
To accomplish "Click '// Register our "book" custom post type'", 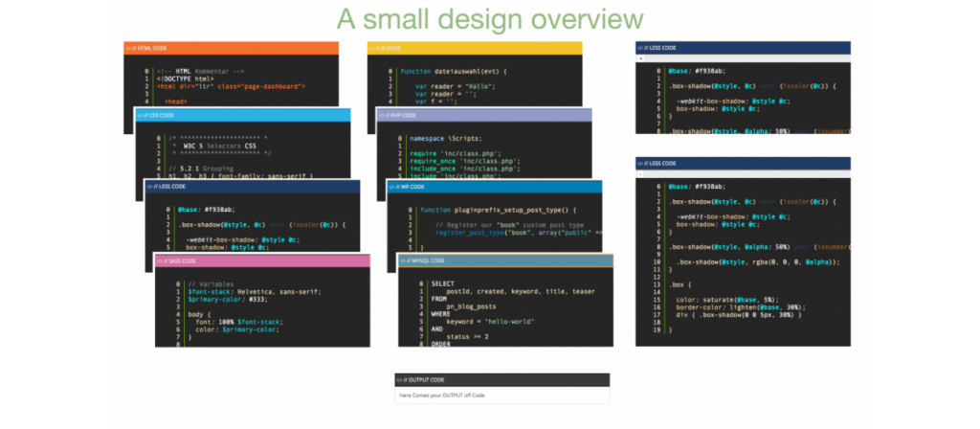I will 509,224.
